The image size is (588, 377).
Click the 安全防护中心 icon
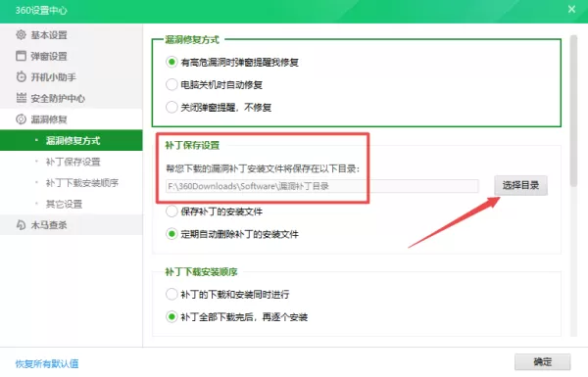coord(21,98)
